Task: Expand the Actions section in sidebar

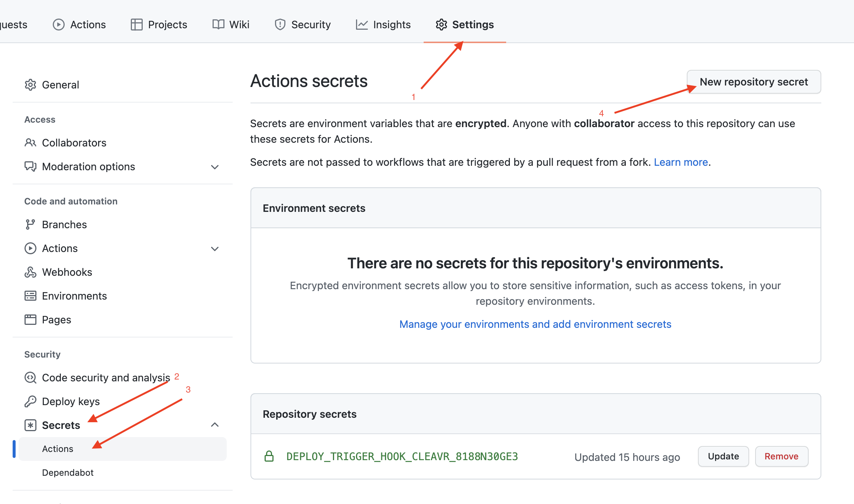Action: (215, 248)
